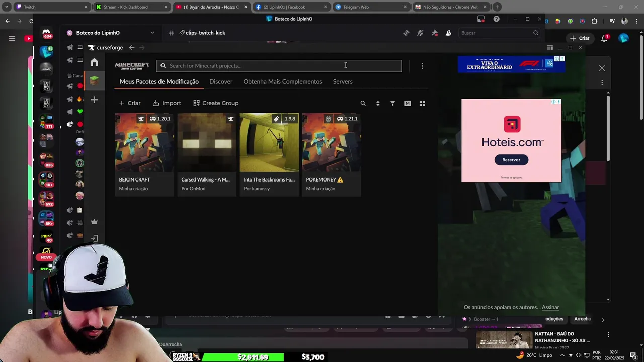The width and height of the screenshot is (644, 362).
Task: Open the POKEMONEY modpack thumbnail
Action: click(x=332, y=143)
